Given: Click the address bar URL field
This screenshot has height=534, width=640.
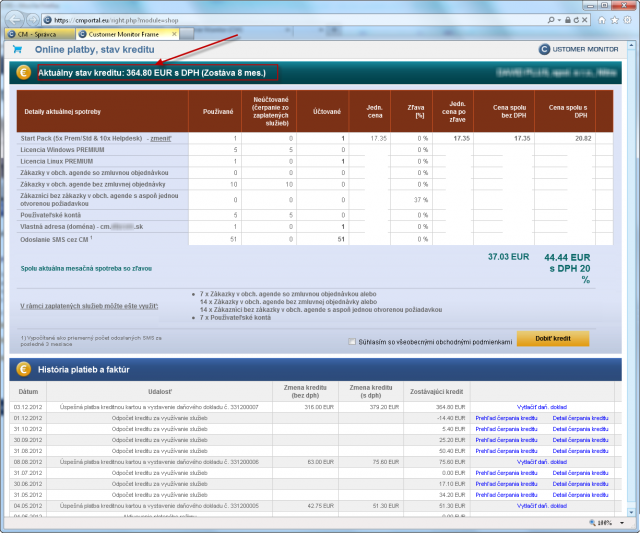Looking at the screenshot, I should pyautogui.click(x=298, y=20).
